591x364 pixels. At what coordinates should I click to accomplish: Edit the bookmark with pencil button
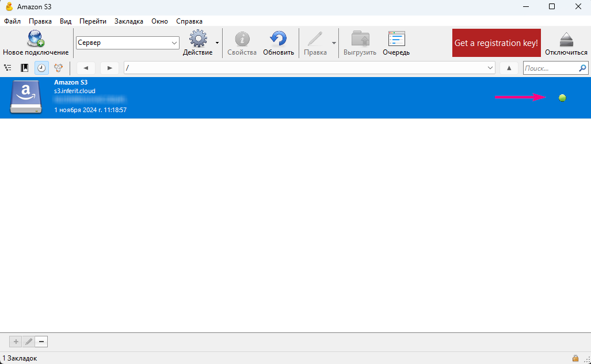coord(29,342)
